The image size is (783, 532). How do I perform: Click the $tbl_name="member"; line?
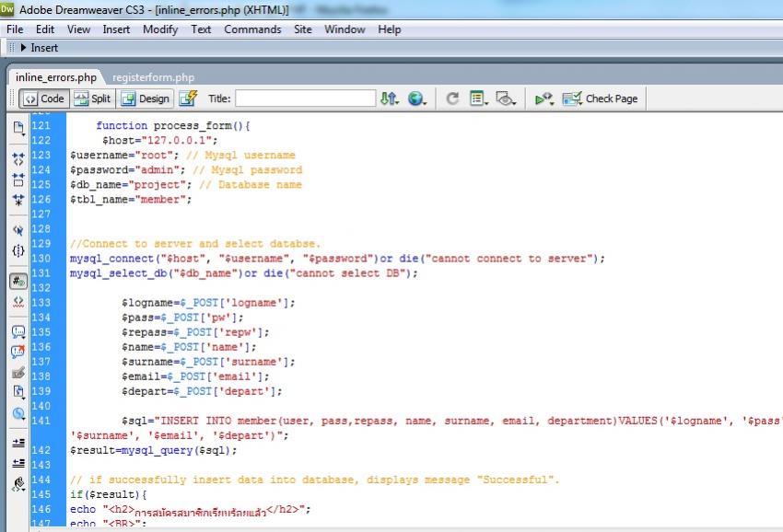(131, 200)
